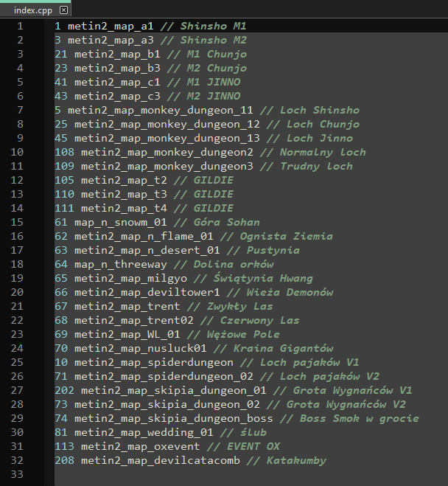The width and height of the screenshot is (448, 486).
Task: Click text metin2_map_monkey_dungeon_11
Action: (161, 111)
